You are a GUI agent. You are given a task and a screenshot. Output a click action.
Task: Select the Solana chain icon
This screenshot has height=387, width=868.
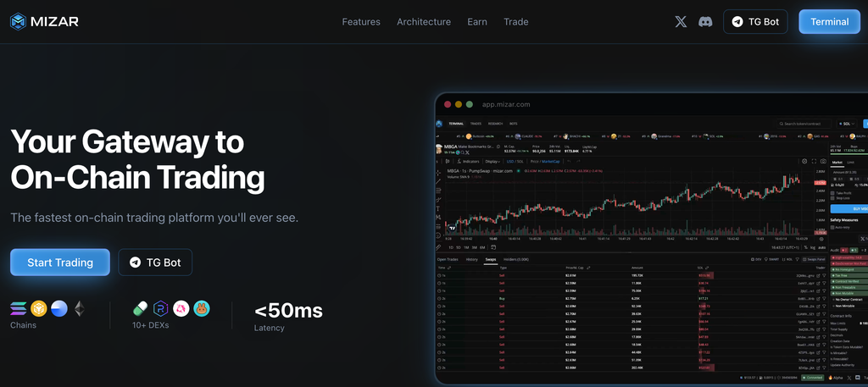[x=19, y=308]
